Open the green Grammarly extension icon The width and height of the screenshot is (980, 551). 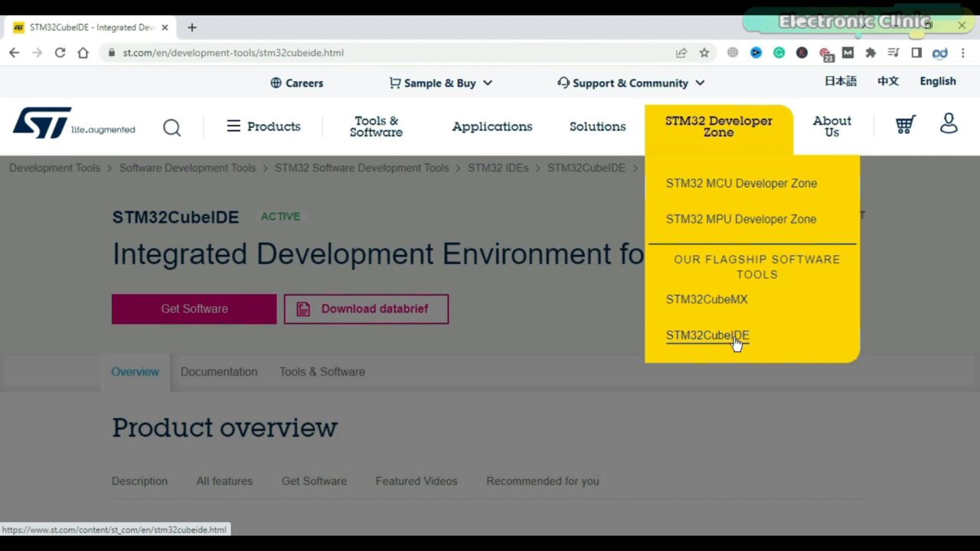[x=779, y=53]
